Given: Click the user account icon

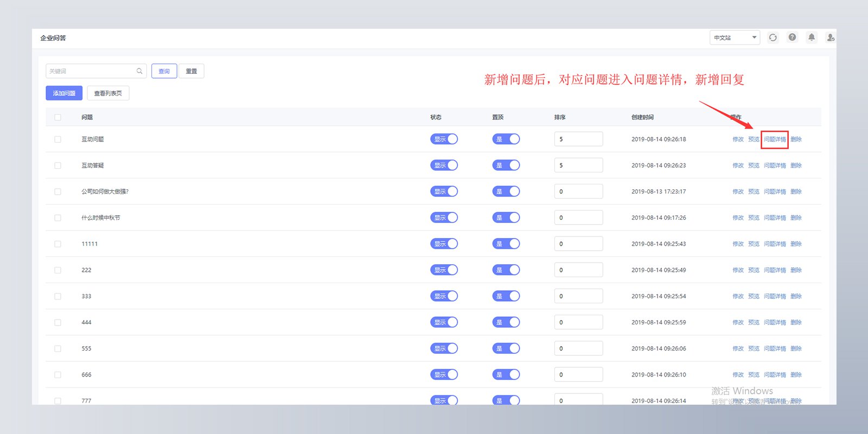Looking at the screenshot, I should [830, 37].
